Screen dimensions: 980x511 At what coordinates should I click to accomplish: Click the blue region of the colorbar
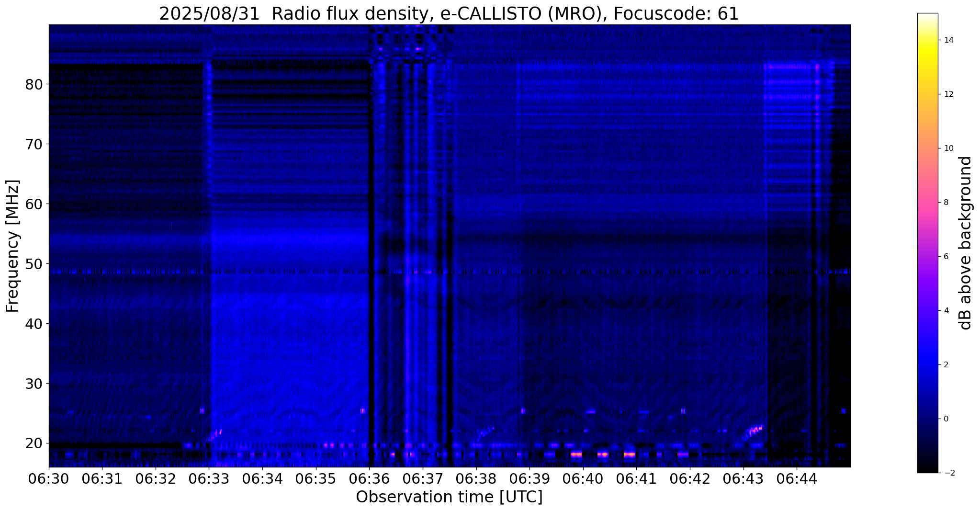tap(927, 364)
